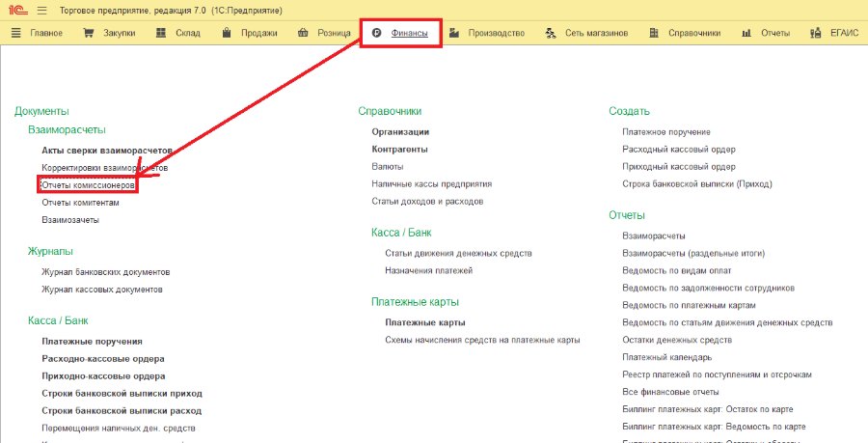The height and width of the screenshot is (443, 868).
Task: Open Назначения платежей
Action: pos(429,271)
